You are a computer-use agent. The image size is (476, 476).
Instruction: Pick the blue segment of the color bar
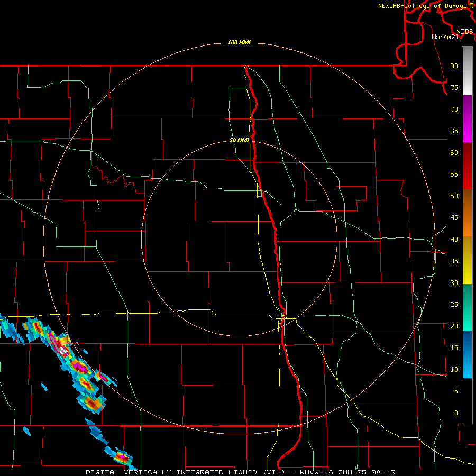(x=467, y=354)
